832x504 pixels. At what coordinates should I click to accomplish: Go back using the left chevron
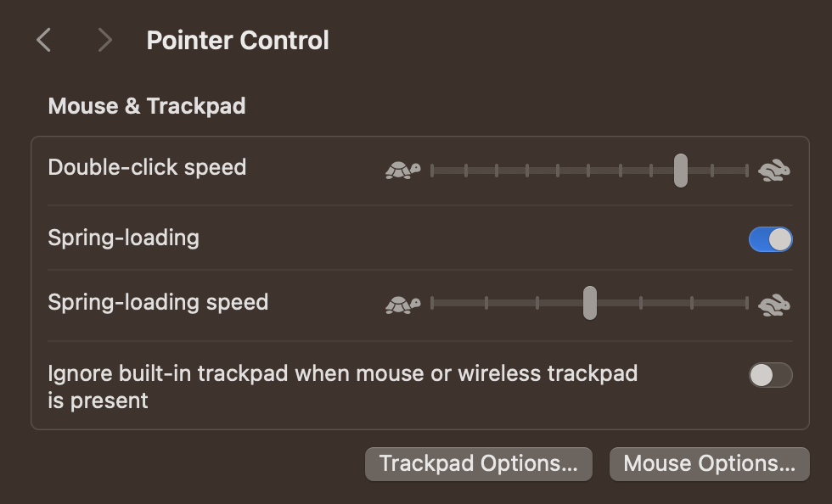(x=44, y=41)
